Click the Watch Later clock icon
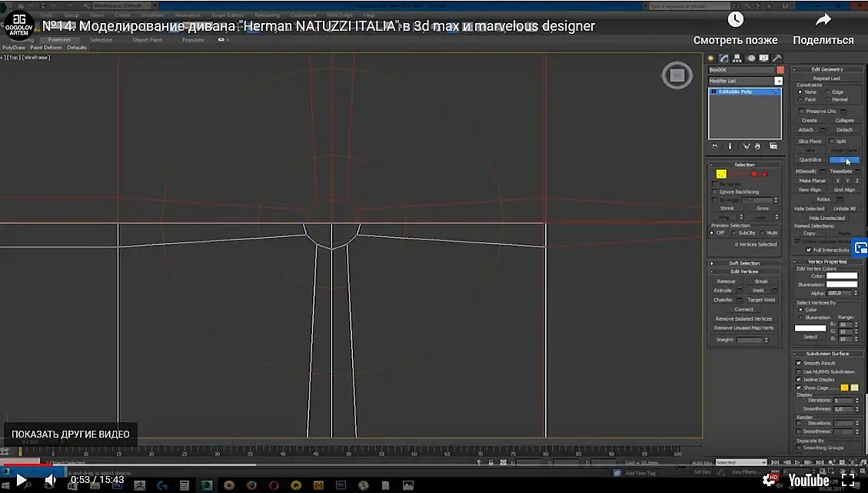Image resolution: width=868 pixels, height=493 pixels. [735, 20]
